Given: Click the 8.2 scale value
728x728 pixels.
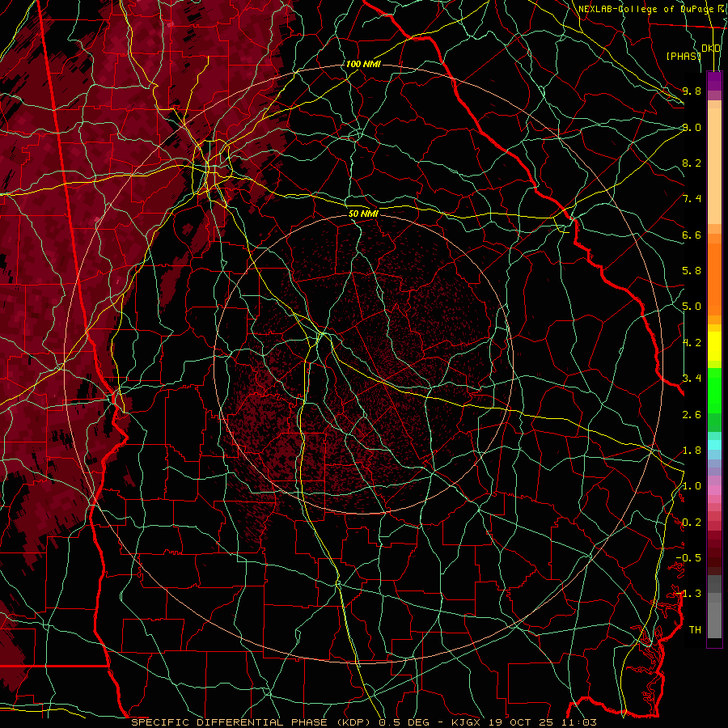Looking at the screenshot, I should 692,163.
